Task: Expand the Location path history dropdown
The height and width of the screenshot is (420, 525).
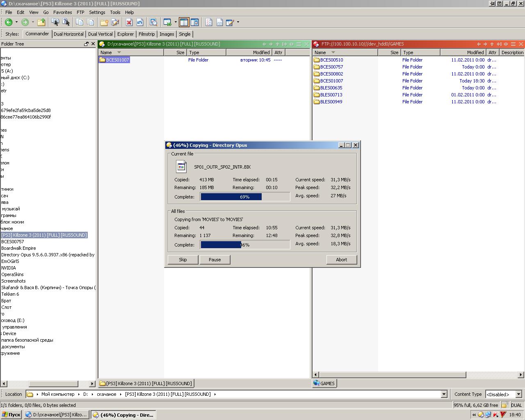Action: pyautogui.click(x=444, y=394)
